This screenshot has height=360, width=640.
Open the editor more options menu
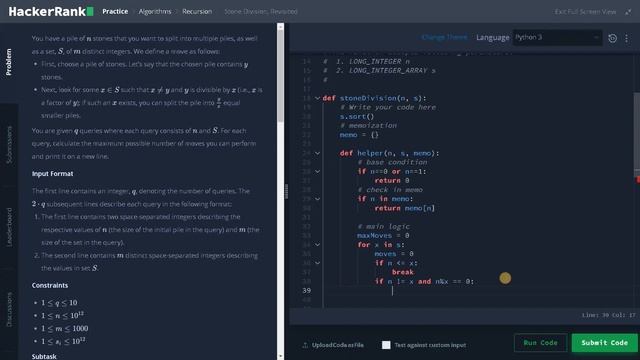[x=627, y=38]
